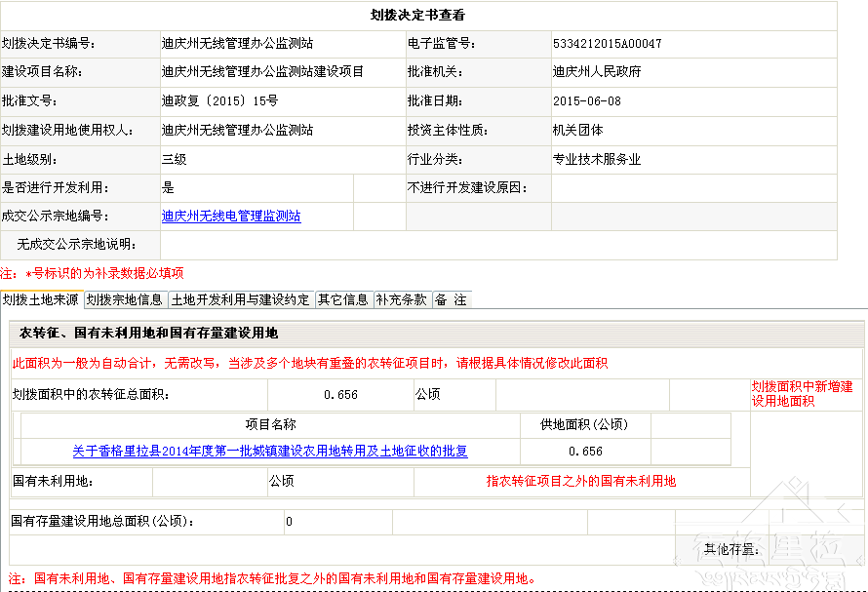This screenshot has height=592, width=868.
Task: Switch to the 其它信息 tab
Action: coord(343,300)
